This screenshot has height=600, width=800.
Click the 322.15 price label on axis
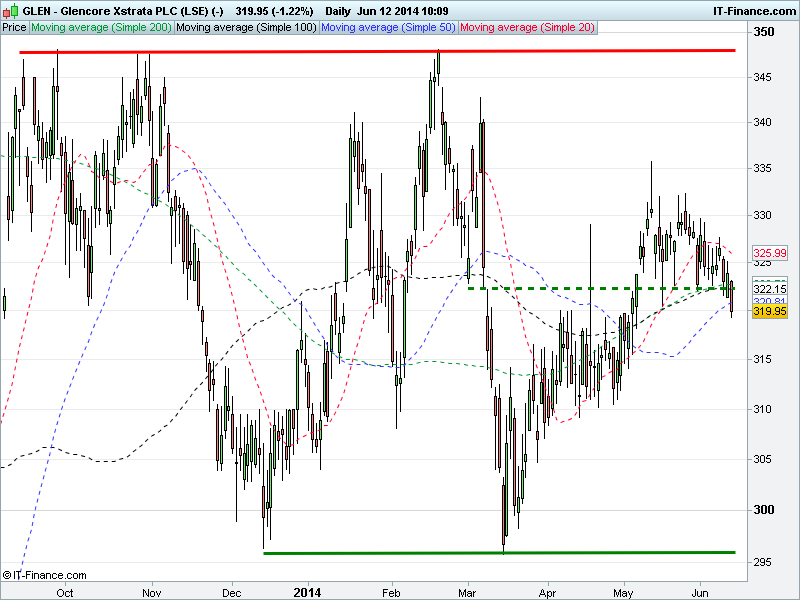[x=768, y=289]
